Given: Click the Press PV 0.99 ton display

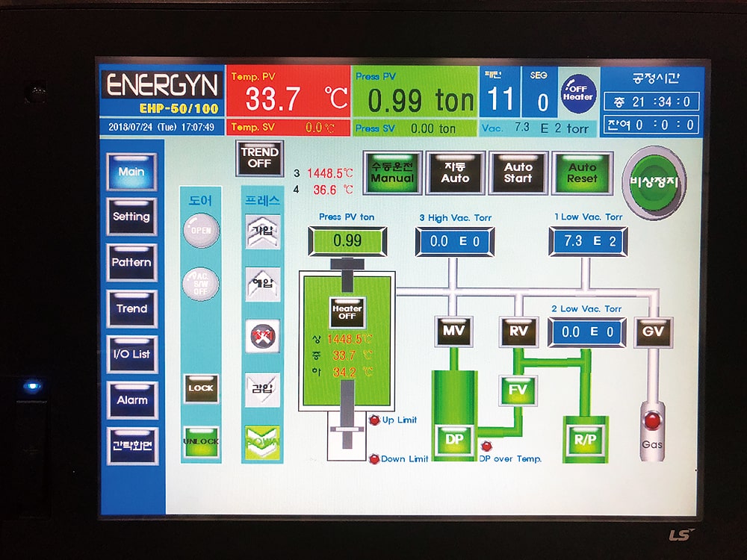Looking at the screenshot, I should coord(415,93).
